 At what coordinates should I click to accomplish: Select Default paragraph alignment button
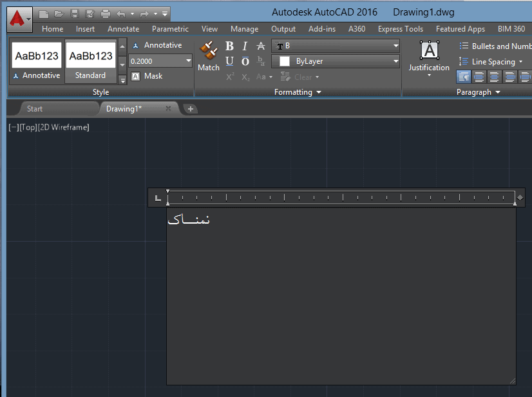click(x=464, y=77)
